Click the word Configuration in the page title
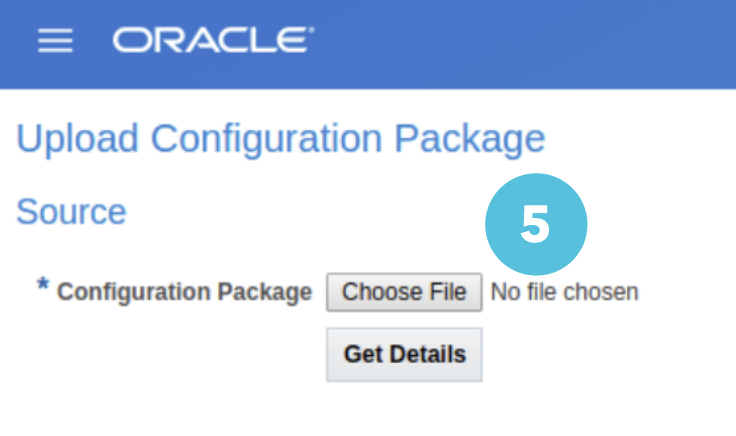The image size is (736, 436). tap(267, 140)
